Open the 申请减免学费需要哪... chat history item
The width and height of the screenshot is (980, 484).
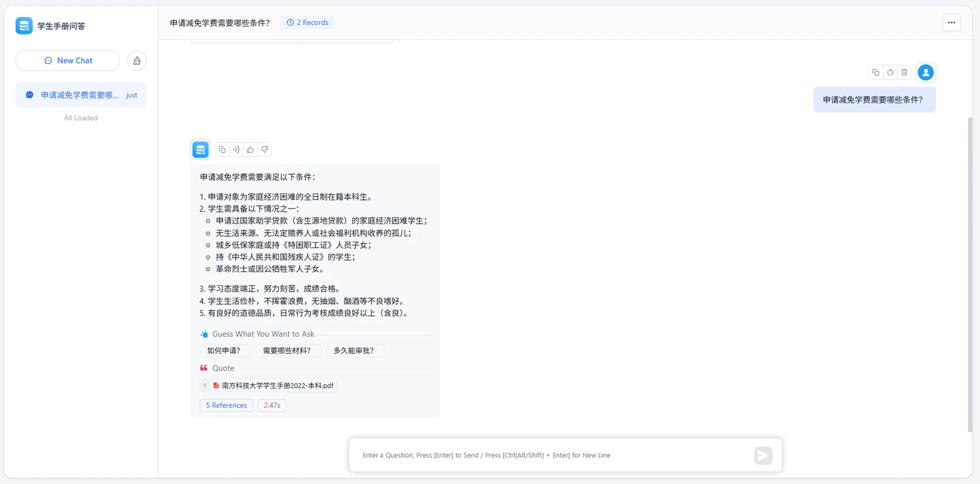click(81, 95)
